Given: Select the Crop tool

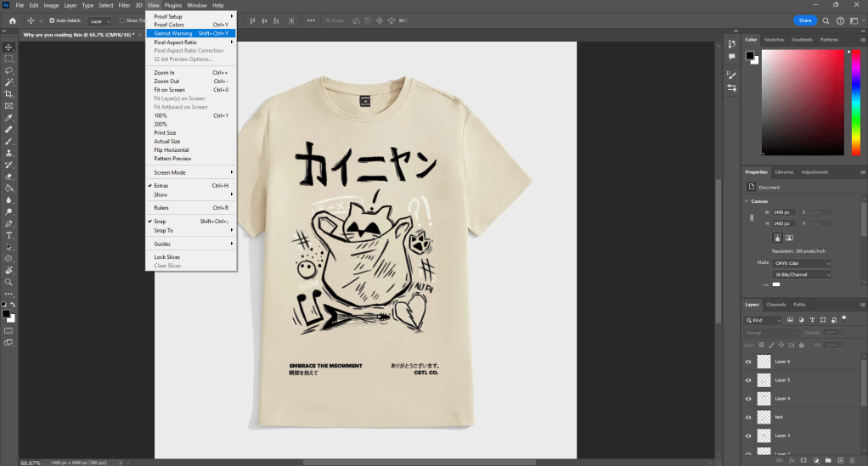Looking at the screenshot, I should tap(8, 94).
